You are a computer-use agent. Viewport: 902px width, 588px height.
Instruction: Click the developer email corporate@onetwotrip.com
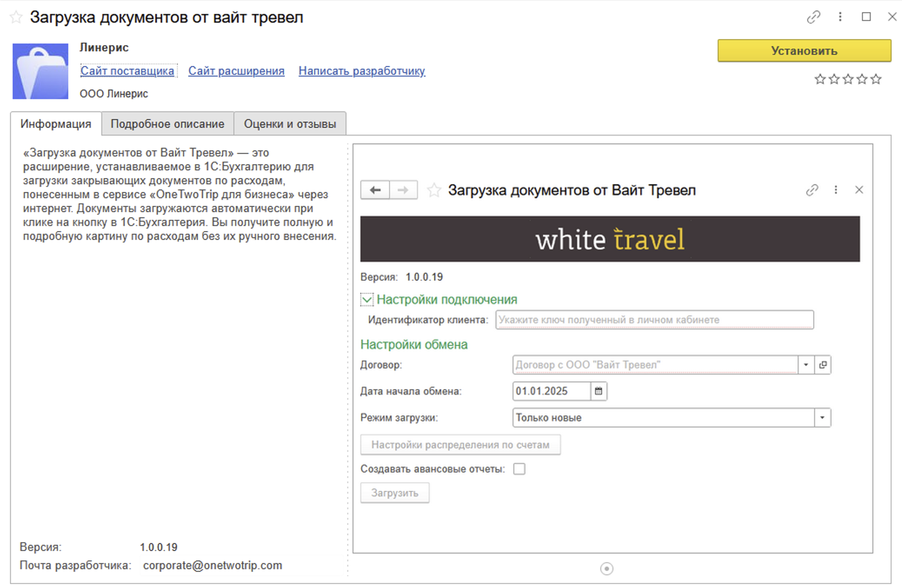(x=212, y=566)
